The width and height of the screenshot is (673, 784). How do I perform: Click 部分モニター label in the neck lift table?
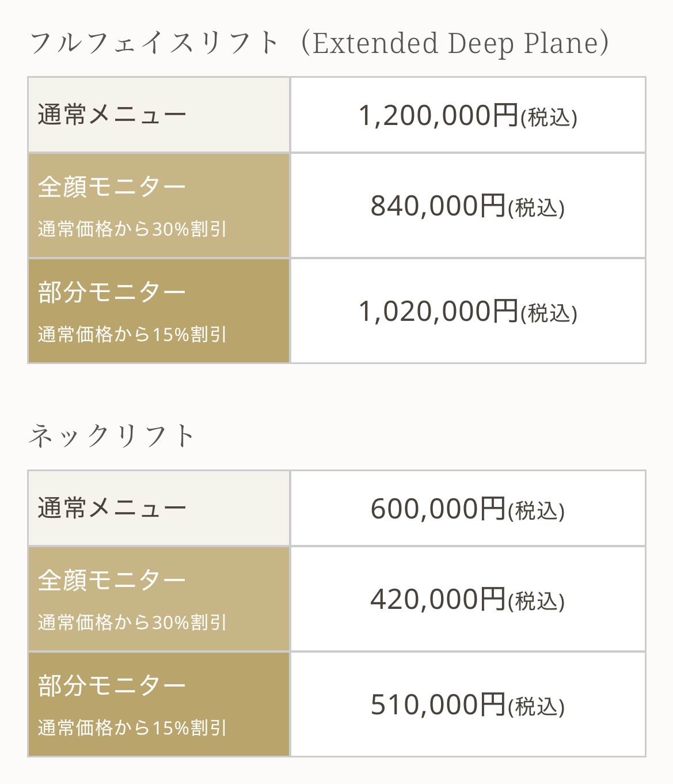(x=112, y=685)
